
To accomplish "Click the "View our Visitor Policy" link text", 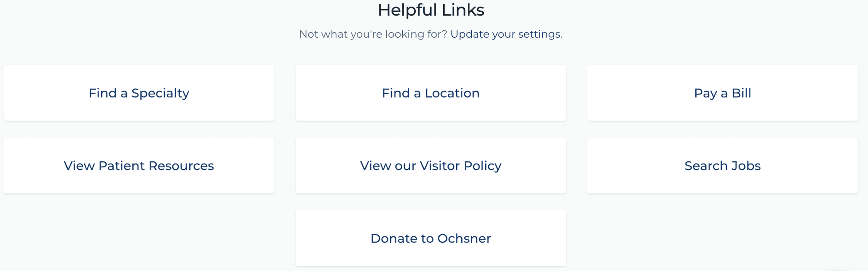I will tap(431, 166).
